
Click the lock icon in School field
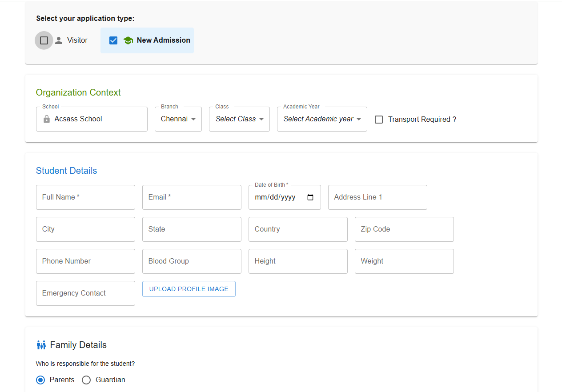pyautogui.click(x=47, y=119)
